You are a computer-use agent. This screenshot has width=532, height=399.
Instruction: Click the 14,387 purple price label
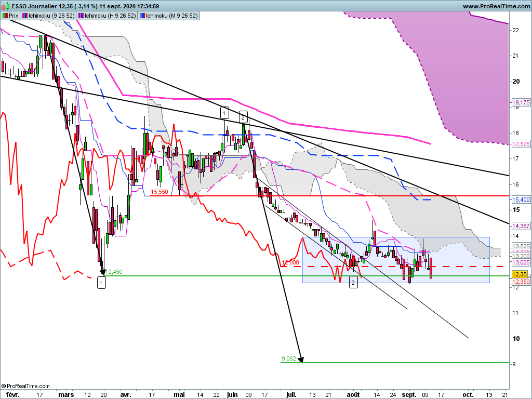coord(521,225)
